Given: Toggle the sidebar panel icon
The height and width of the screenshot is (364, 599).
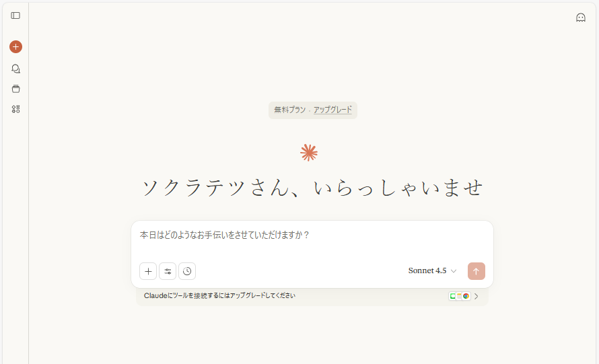Looking at the screenshot, I should 15,15.
